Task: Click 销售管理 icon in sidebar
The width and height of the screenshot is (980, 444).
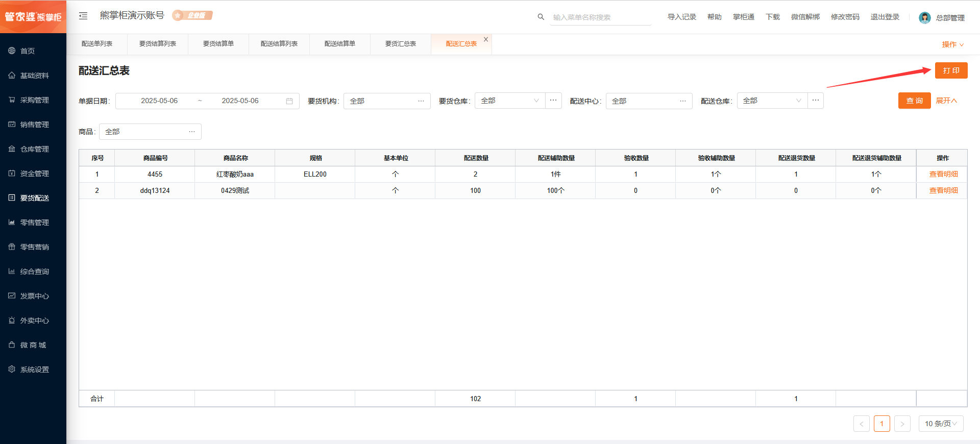Action: point(12,124)
